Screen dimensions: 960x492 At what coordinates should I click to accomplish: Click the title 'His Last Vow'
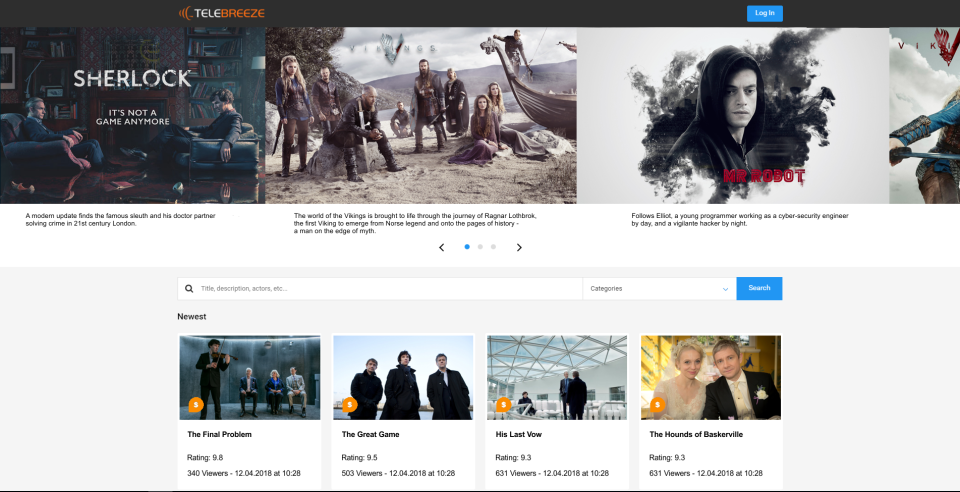[x=519, y=434]
